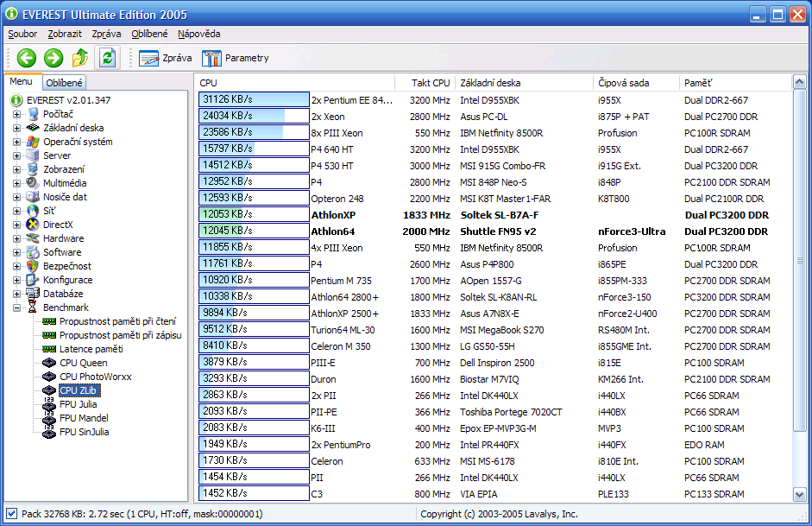Screen dimensions: 812x526
Task: Select the 31126 KB/s result bar row
Action: coord(254,100)
